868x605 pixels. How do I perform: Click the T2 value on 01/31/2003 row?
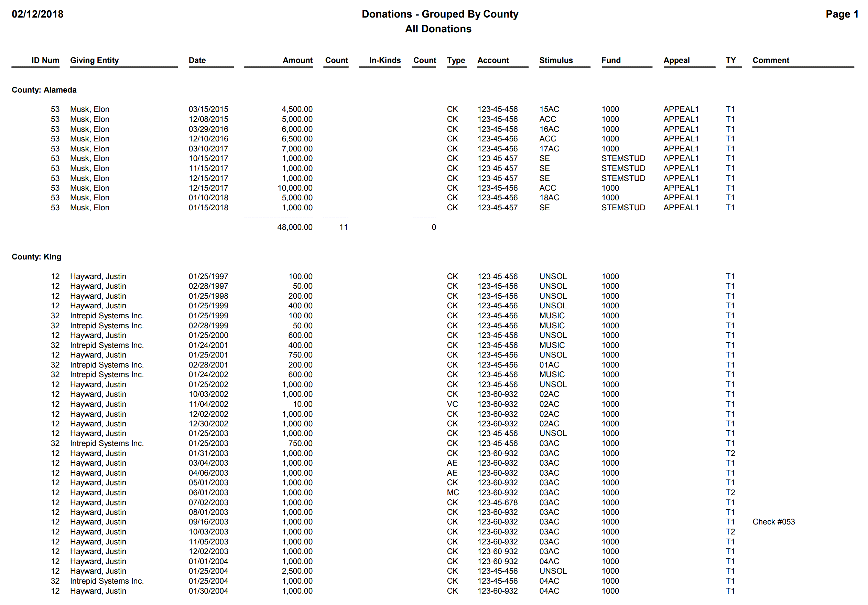730,453
